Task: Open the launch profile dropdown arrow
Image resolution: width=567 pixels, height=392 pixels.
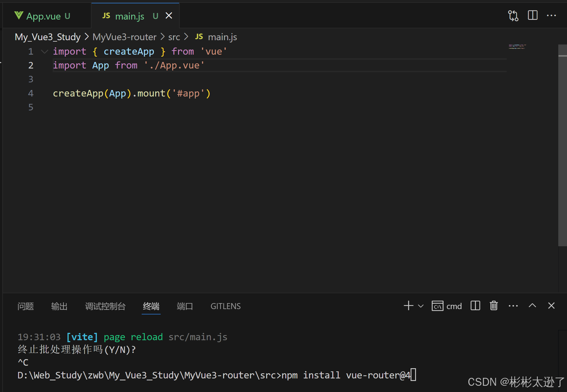Action: click(x=421, y=306)
